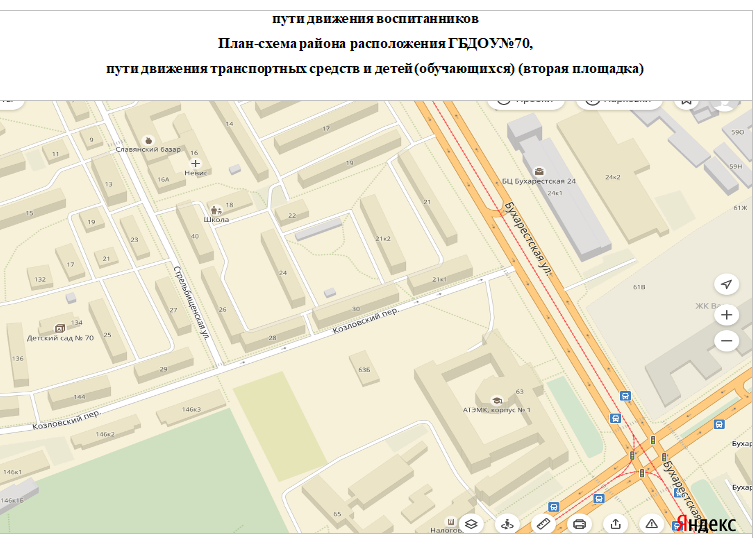Select the ruler distance tool
Image resolution: width=753 pixels, height=538 pixels.
tap(543, 524)
